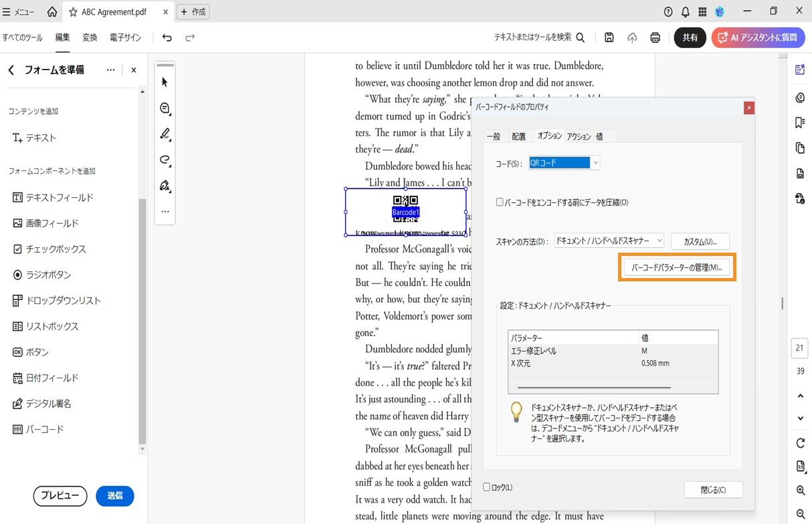Screen dimensions: 812x524
Task: Open more options in フォームを準備 panel
Action: pos(110,70)
